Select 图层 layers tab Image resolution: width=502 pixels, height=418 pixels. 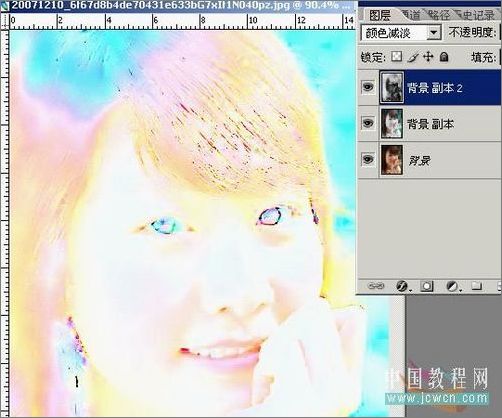[380, 15]
